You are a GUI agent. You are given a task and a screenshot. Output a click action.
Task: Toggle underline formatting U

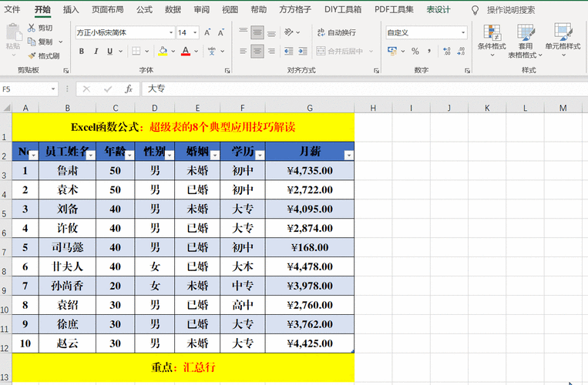click(x=109, y=52)
